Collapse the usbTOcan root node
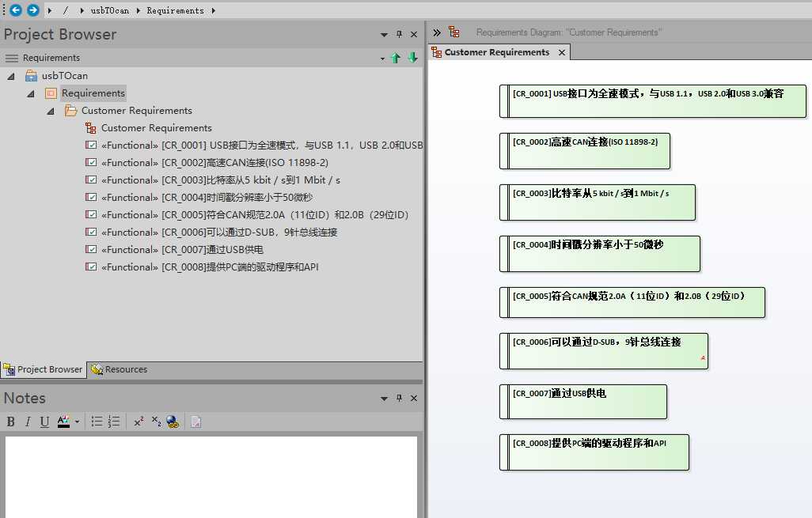Image resolution: width=812 pixels, height=518 pixels. pos(11,76)
